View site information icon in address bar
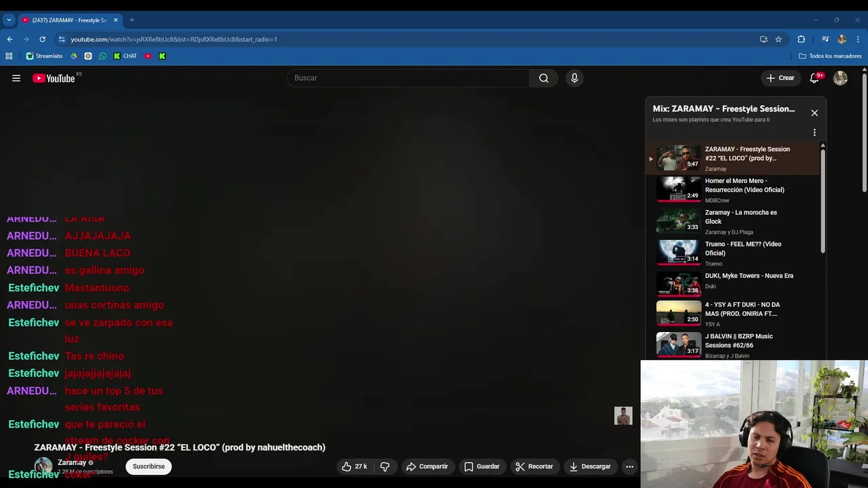 coord(62,39)
